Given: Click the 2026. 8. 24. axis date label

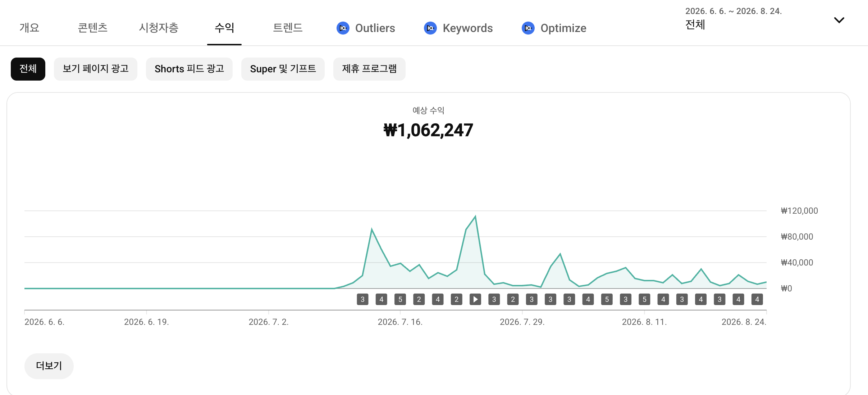Looking at the screenshot, I should [744, 322].
